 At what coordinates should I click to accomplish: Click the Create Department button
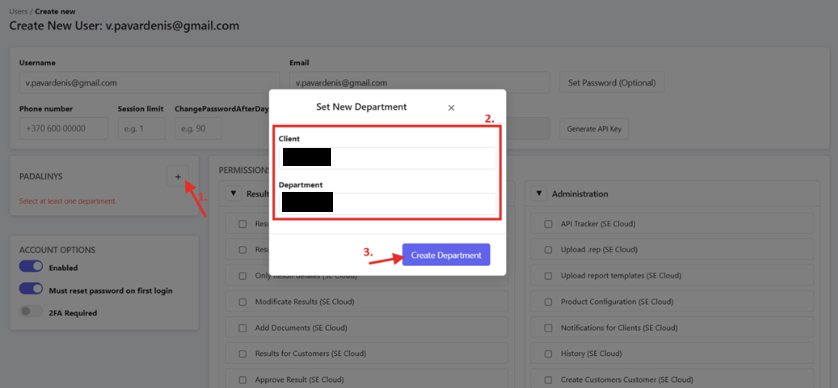[x=446, y=255]
